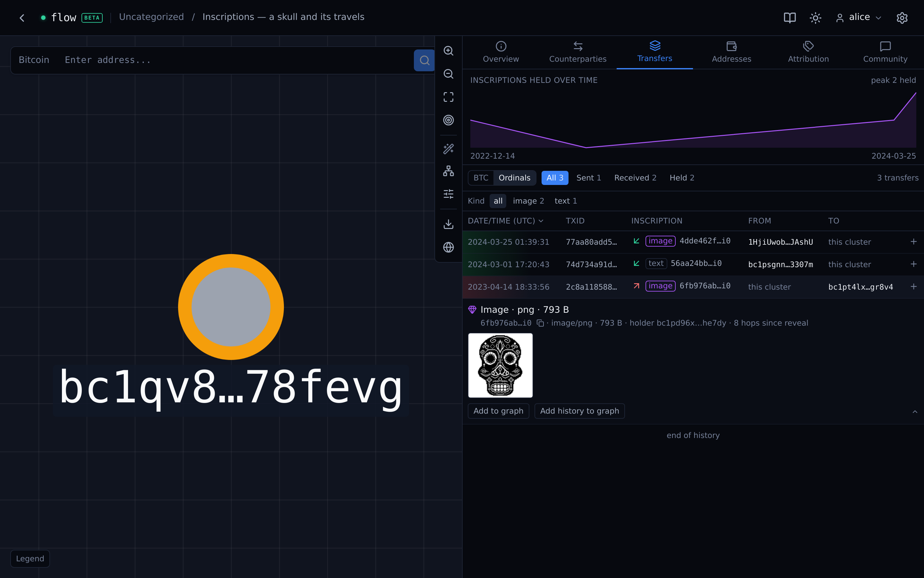Screen dimensions: 924x578
Task: Click the text tag on 56aa24bb row
Action: click(x=656, y=263)
